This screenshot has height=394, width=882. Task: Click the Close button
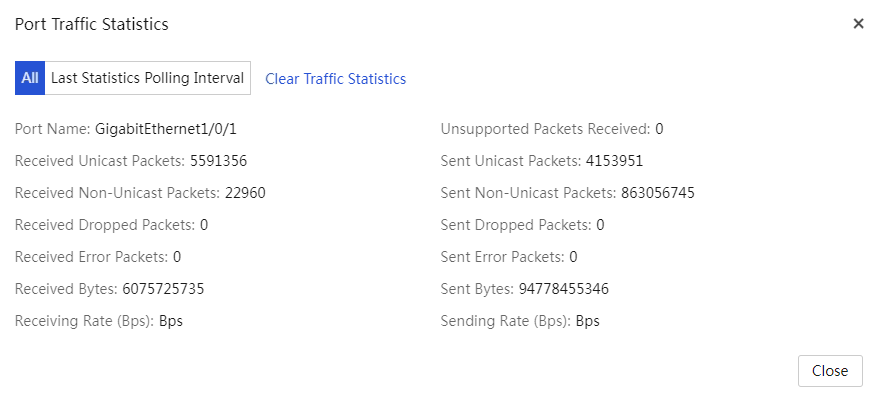(x=830, y=371)
